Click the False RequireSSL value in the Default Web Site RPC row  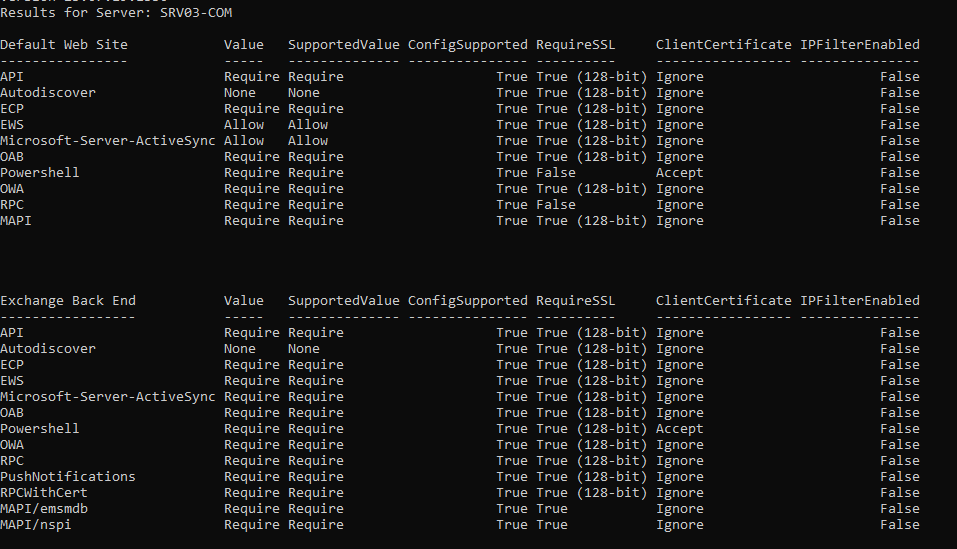coord(555,205)
